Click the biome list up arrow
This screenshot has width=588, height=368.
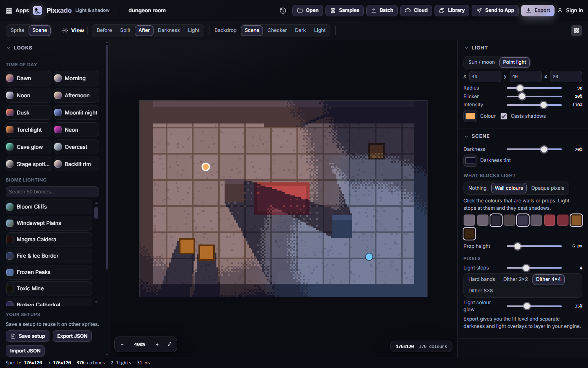(96, 203)
